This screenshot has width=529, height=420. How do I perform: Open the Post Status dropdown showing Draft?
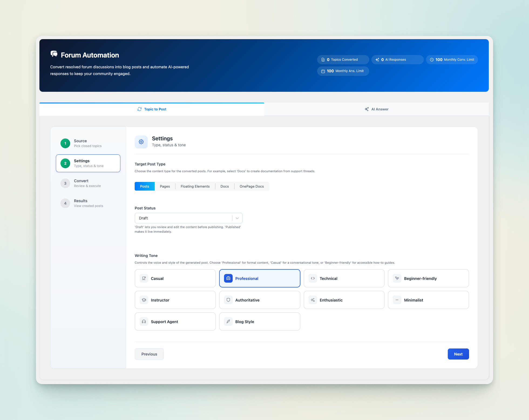(188, 218)
